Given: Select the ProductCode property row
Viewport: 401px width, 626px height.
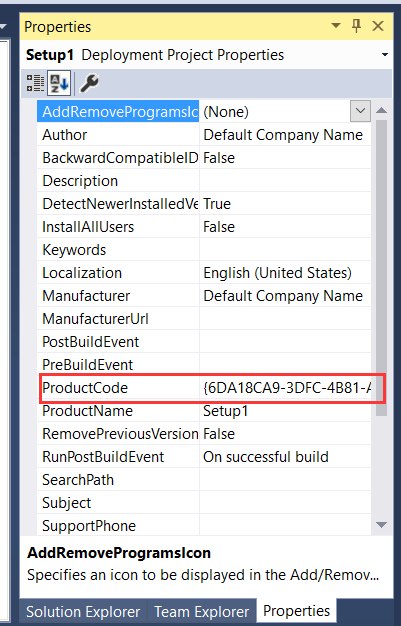Looking at the screenshot, I should coord(205,388).
